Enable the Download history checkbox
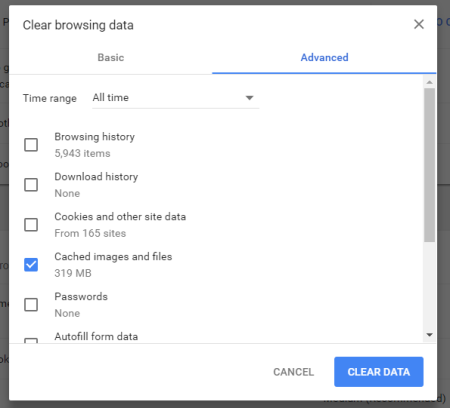Viewport: 450px width, 408px height. [x=31, y=185]
